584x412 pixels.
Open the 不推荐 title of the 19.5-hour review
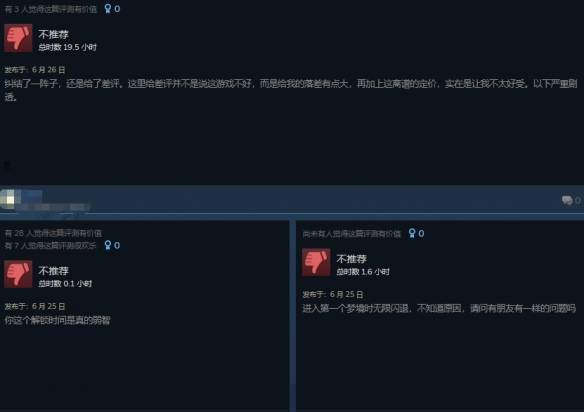click(x=53, y=34)
